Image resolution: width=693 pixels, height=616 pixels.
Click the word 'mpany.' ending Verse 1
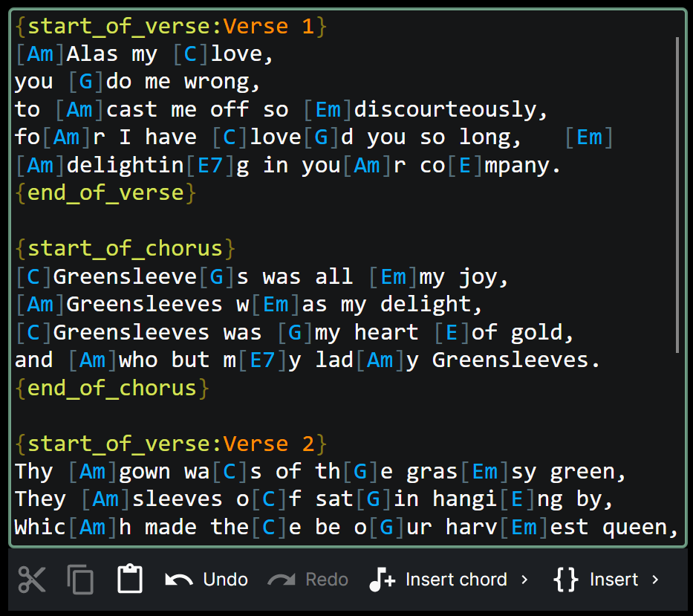(x=522, y=166)
